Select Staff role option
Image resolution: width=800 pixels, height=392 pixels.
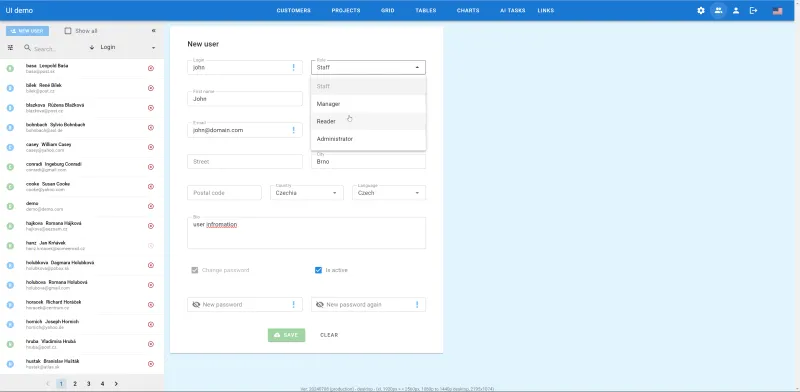click(368, 86)
